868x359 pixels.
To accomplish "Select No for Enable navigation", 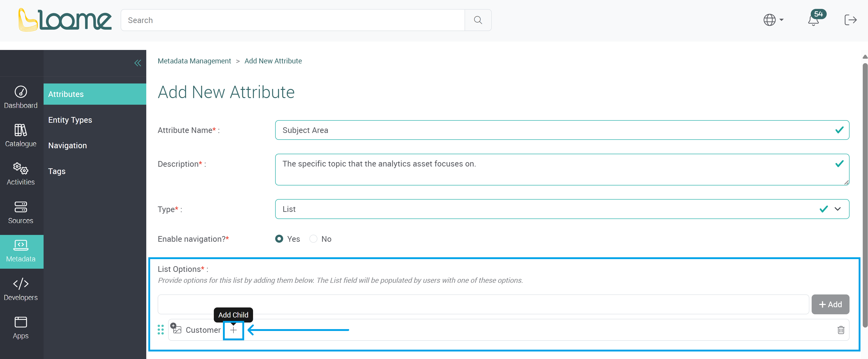I will click(313, 239).
